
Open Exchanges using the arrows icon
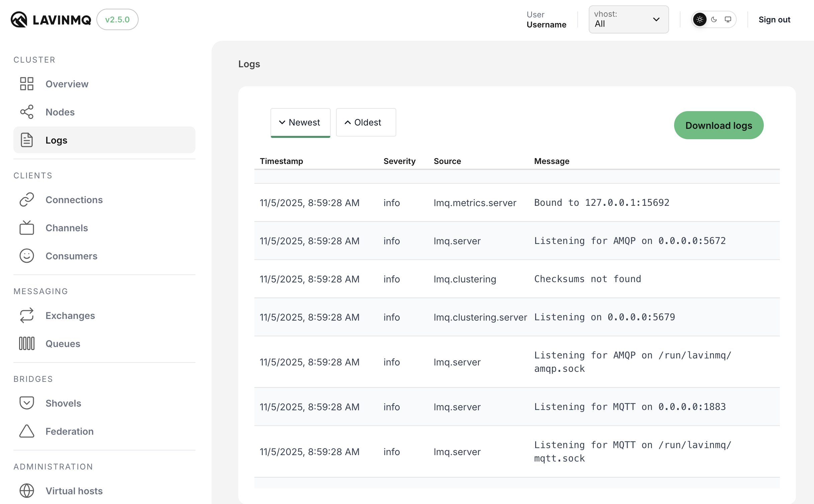click(27, 315)
